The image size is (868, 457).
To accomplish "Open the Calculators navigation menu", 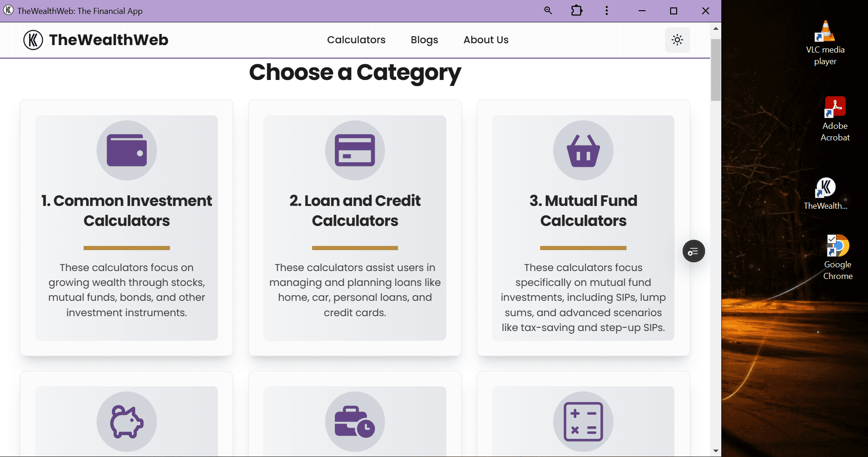I will pyautogui.click(x=356, y=40).
